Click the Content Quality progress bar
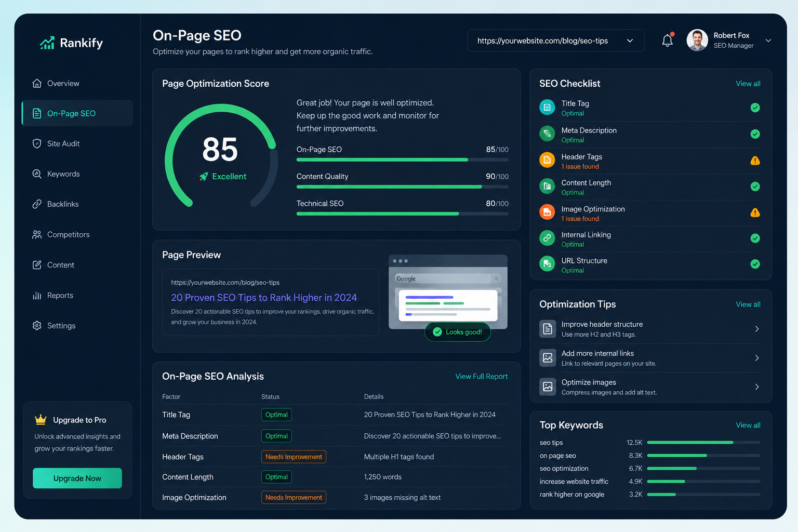The width and height of the screenshot is (798, 532). 402,187
